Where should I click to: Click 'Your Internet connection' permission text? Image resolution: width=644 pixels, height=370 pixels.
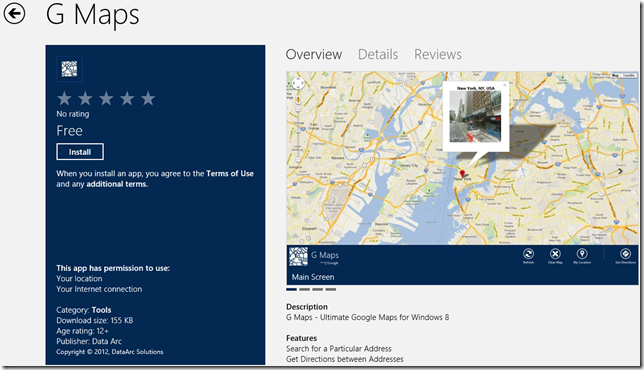tap(99, 289)
